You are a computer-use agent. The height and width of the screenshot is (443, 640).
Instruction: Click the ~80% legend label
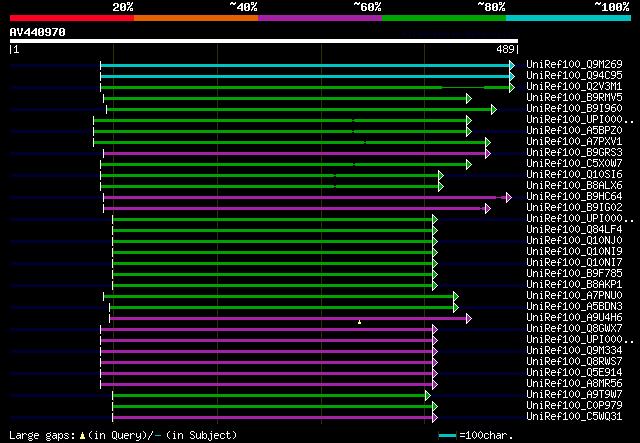[491, 7]
